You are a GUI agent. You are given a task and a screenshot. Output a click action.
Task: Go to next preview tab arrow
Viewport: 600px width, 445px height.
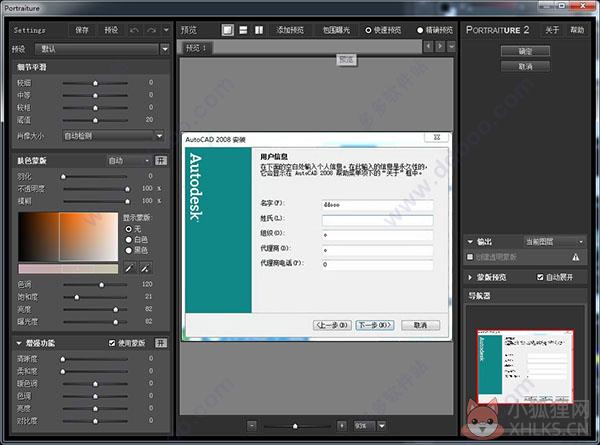pyautogui.click(x=440, y=47)
